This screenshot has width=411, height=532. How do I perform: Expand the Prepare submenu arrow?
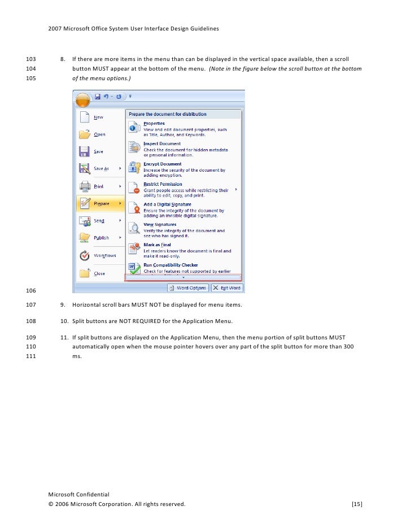tap(120, 203)
